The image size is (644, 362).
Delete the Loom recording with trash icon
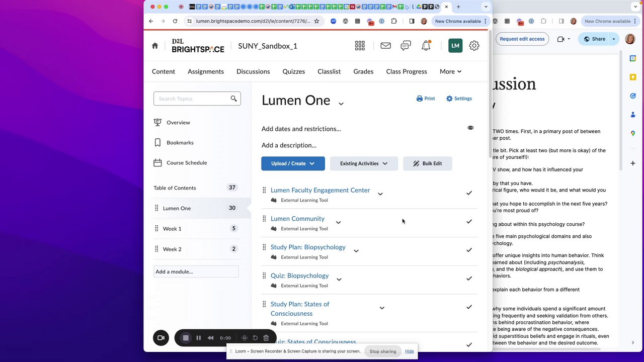coord(266,338)
